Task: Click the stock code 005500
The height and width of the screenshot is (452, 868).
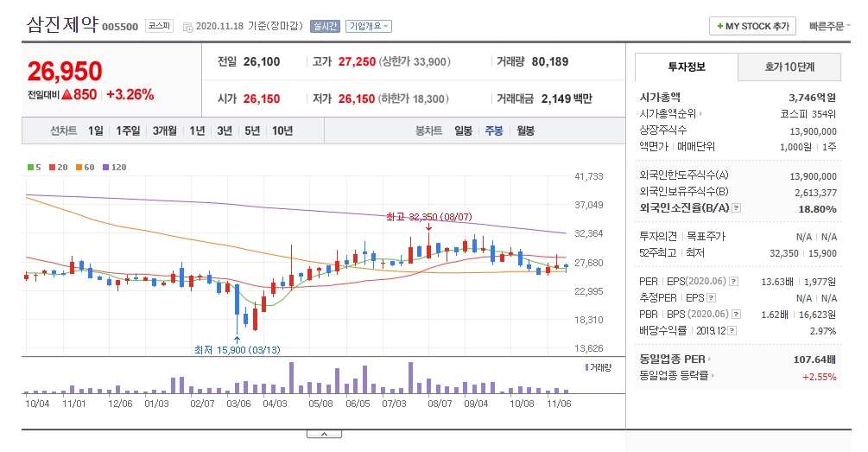Action: pos(120,27)
